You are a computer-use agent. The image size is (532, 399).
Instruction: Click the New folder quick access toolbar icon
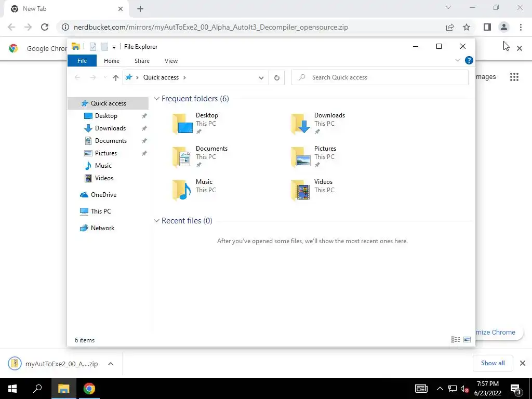coord(104,46)
